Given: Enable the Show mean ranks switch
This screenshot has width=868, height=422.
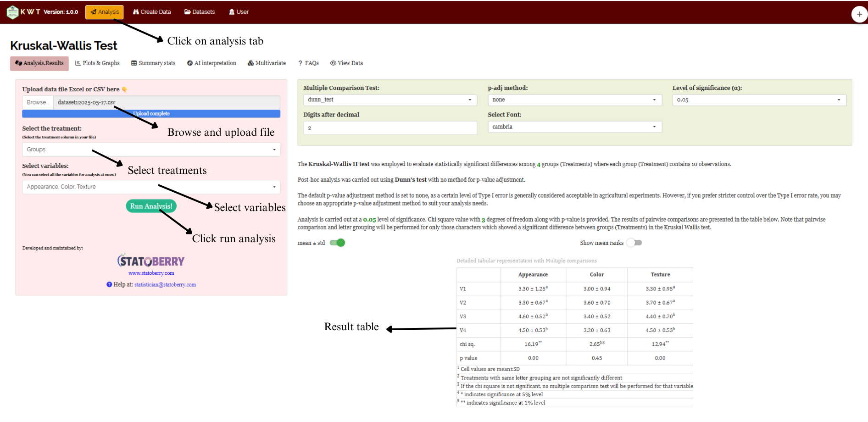Looking at the screenshot, I should 634,243.
